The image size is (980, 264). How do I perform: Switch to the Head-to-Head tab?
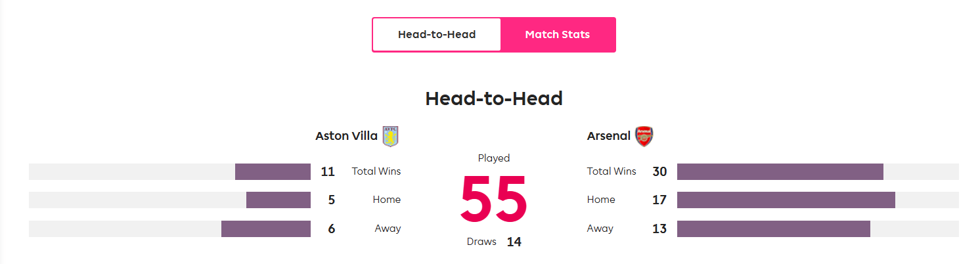[x=437, y=34]
